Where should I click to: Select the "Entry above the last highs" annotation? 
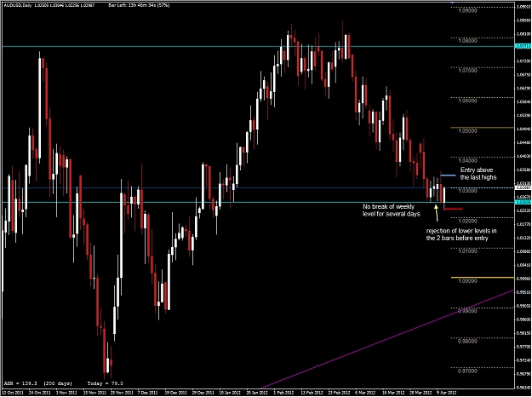pyautogui.click(x=478, y=174)
